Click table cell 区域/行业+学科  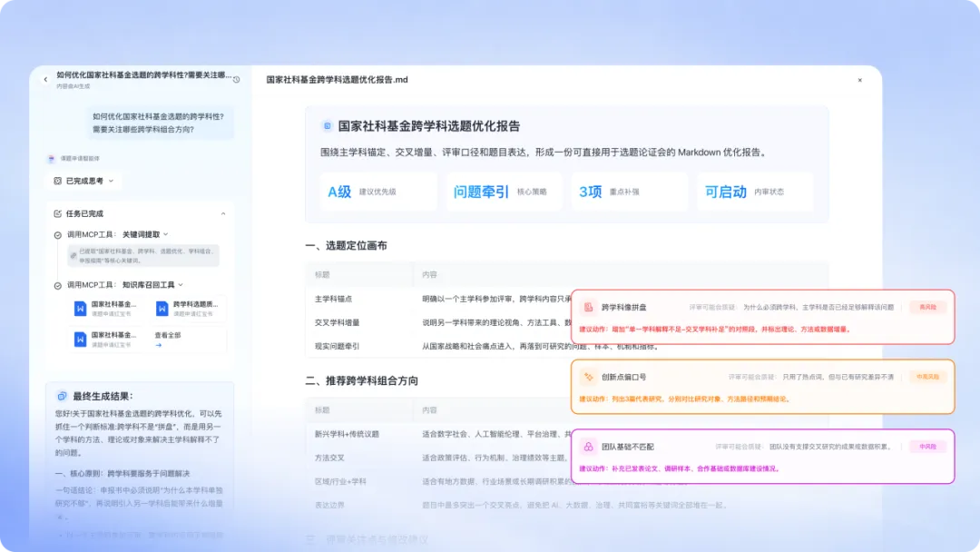click(x=340, y=481)
